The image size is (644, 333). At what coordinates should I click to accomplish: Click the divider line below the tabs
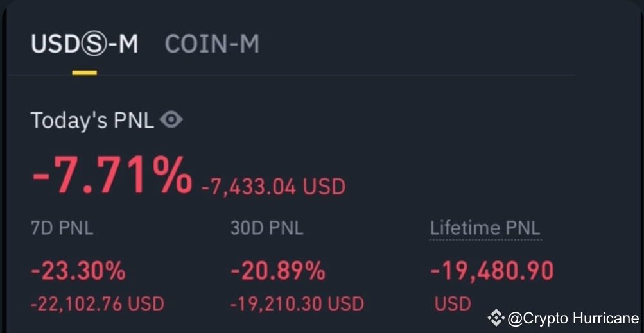291,75
